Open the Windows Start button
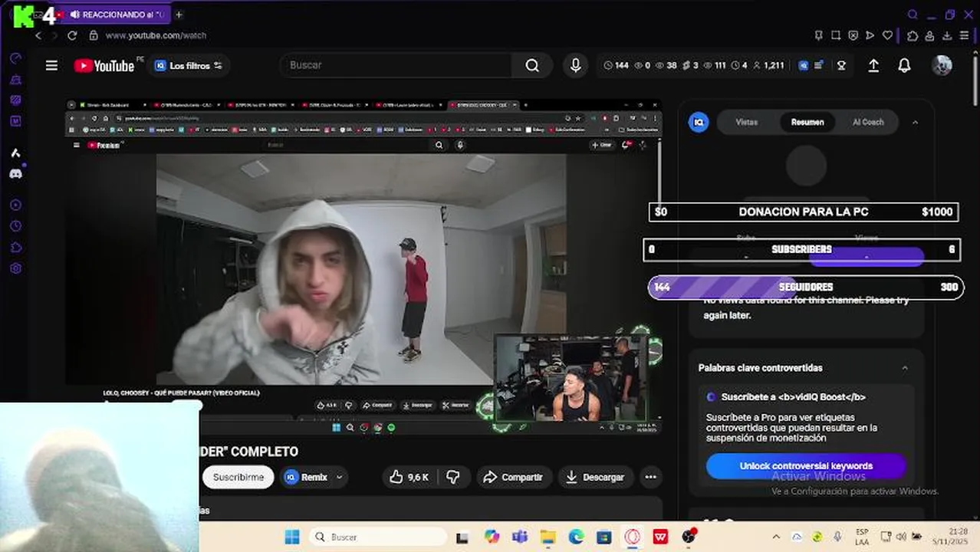 (x=292, y=537)
